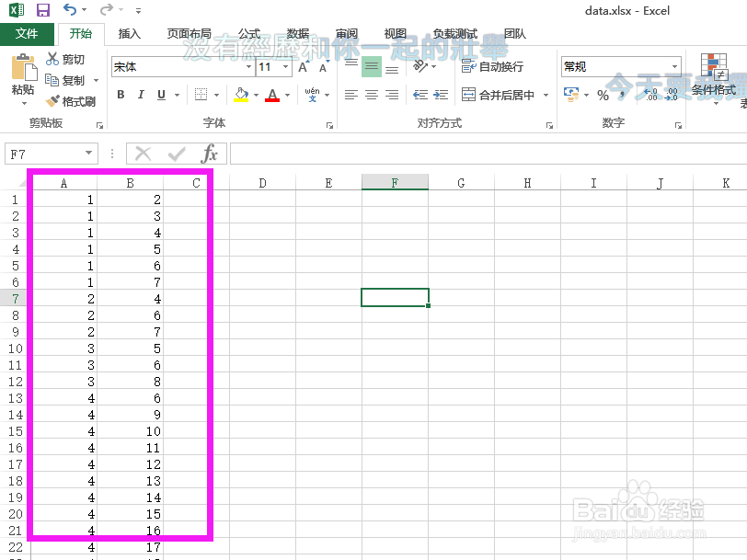Click the text orientation icon

[x=420, y=65]
